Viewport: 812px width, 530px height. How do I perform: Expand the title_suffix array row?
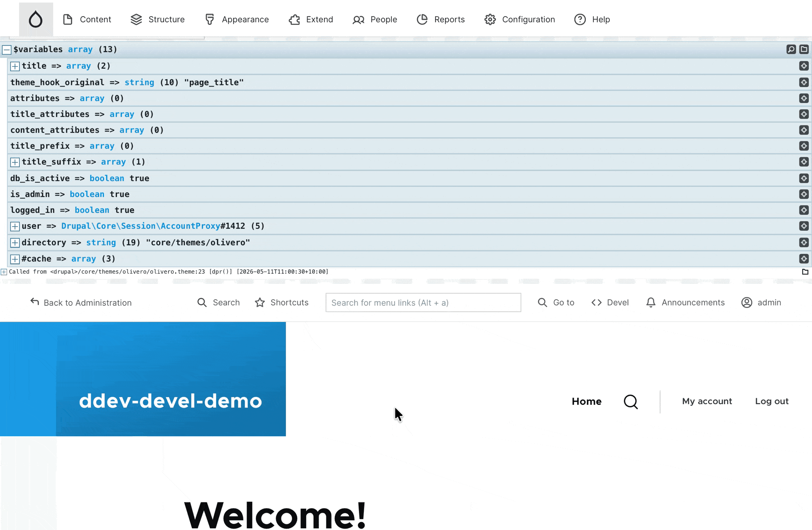pos(15,162)
